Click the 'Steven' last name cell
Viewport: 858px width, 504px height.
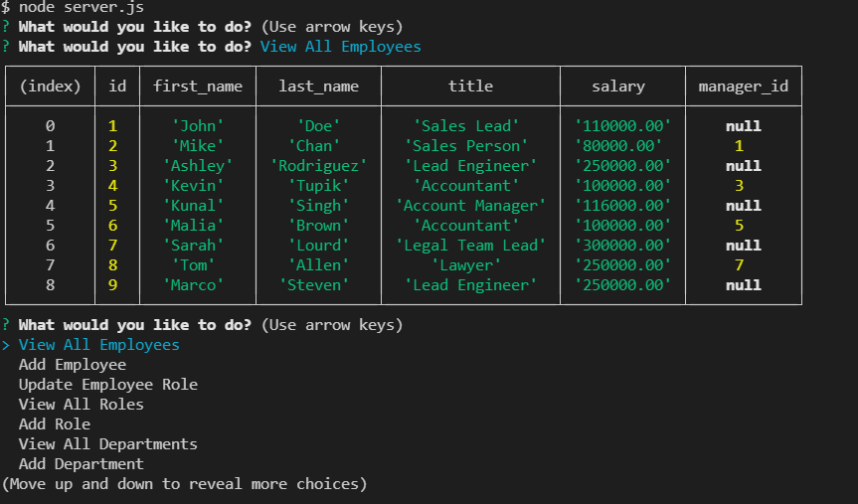click(x=314, y=285)
